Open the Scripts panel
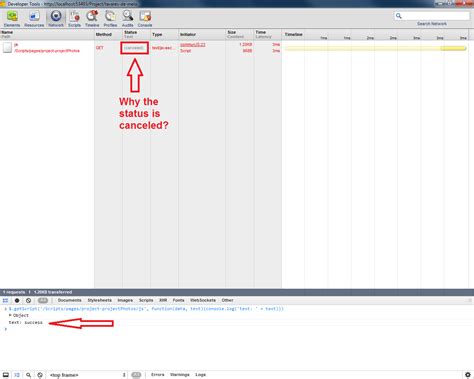 point(74,19)
